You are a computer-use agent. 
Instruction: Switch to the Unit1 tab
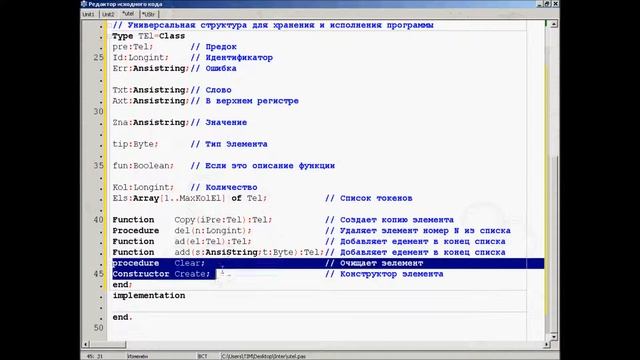[89, 14]
